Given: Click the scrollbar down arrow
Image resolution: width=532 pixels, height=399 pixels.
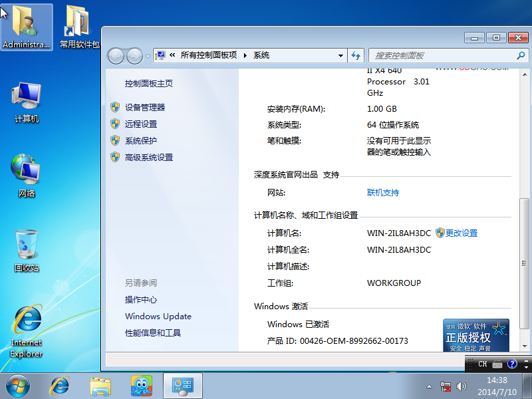Looking at the screenshot, I should [x=525, y=346].
